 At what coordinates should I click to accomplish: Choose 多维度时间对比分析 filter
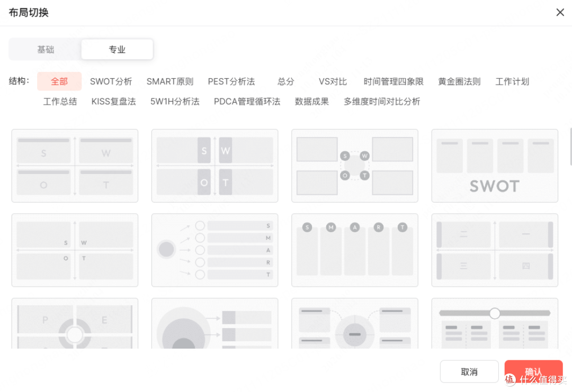(382, 101)
